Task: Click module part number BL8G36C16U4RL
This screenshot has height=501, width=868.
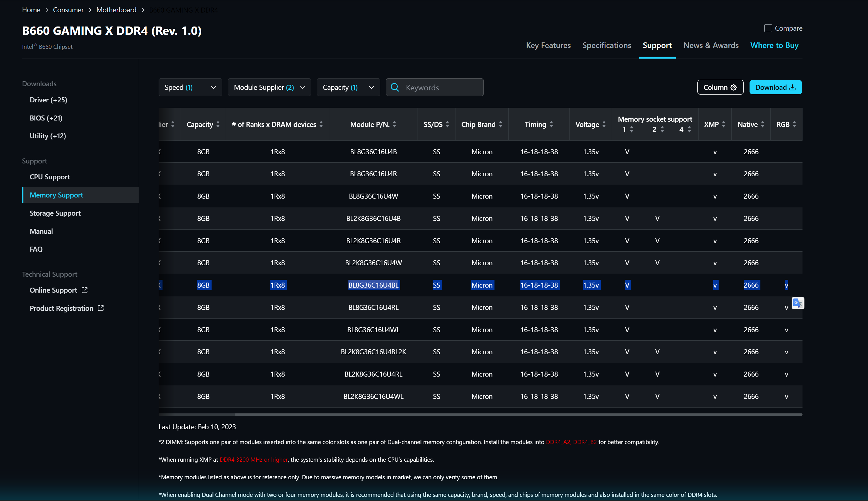Action: coord(373,308)
